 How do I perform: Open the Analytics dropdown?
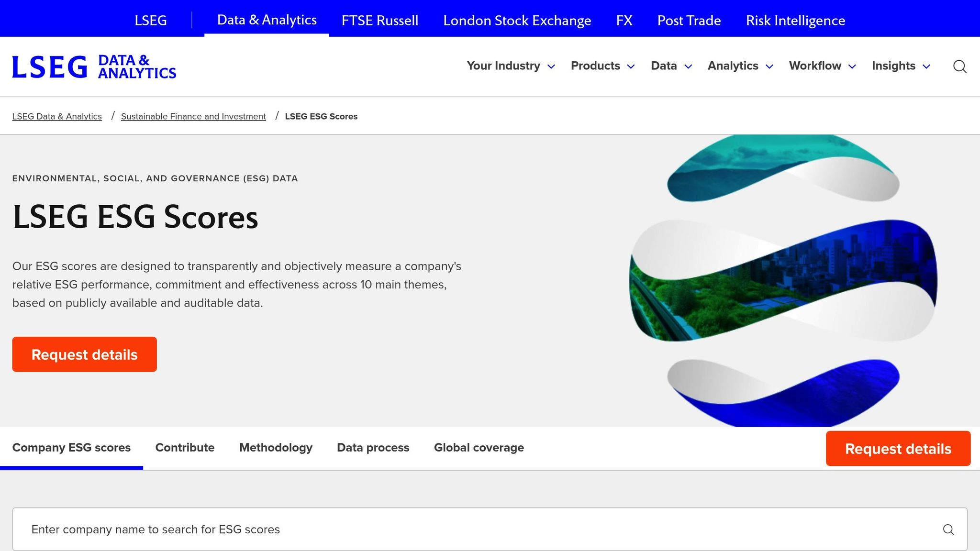pyautogui.click(x=740, y=66)
